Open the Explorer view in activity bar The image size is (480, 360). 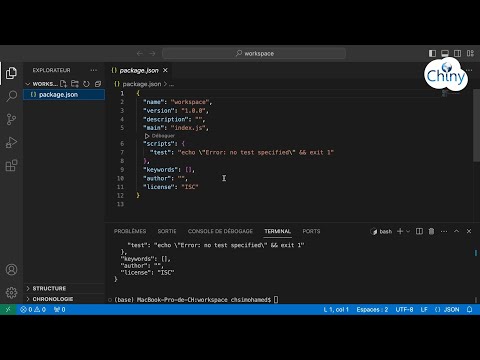tap(11, 73)
